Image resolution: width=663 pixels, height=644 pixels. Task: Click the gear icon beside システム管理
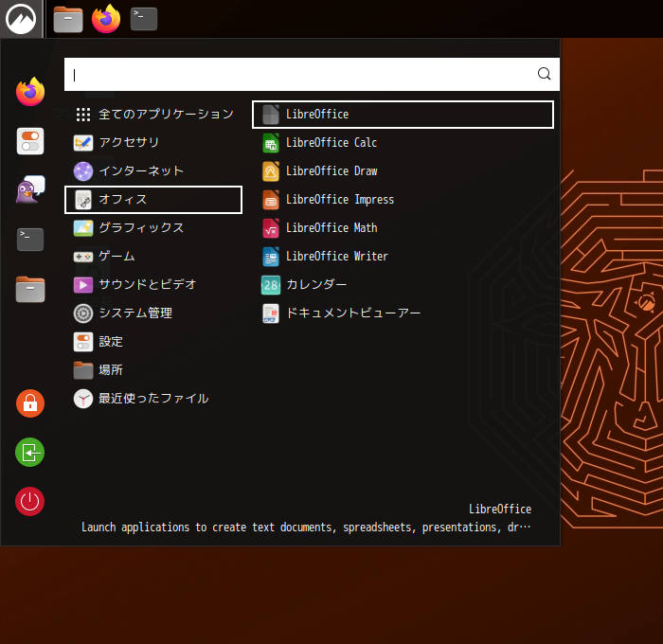[83, 313]
